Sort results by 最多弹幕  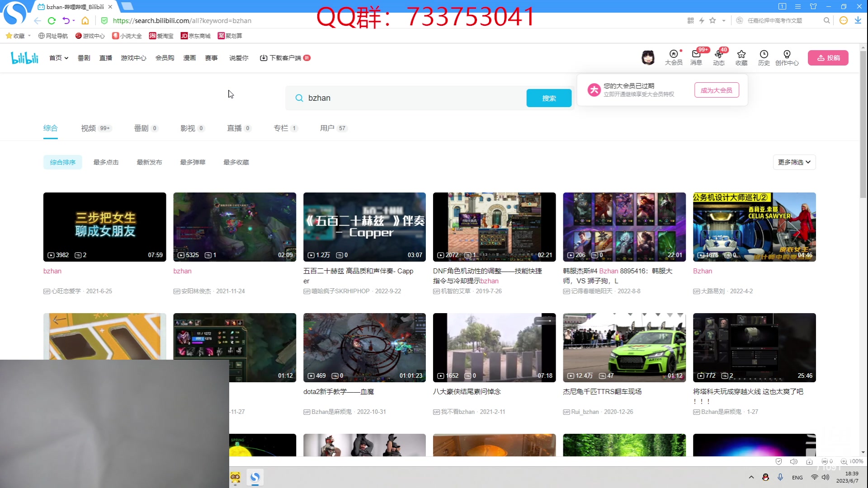tap(193, 162)
